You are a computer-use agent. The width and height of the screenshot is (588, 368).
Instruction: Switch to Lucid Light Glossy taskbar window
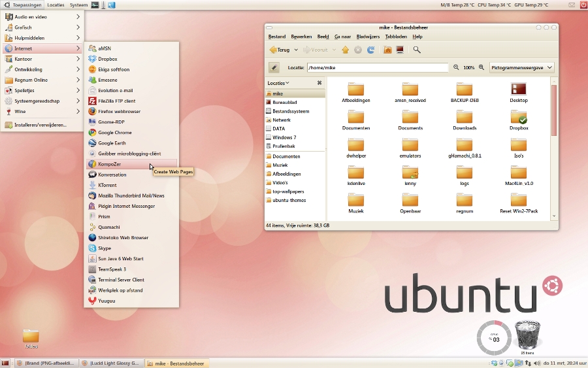click(x=111, y=363)
